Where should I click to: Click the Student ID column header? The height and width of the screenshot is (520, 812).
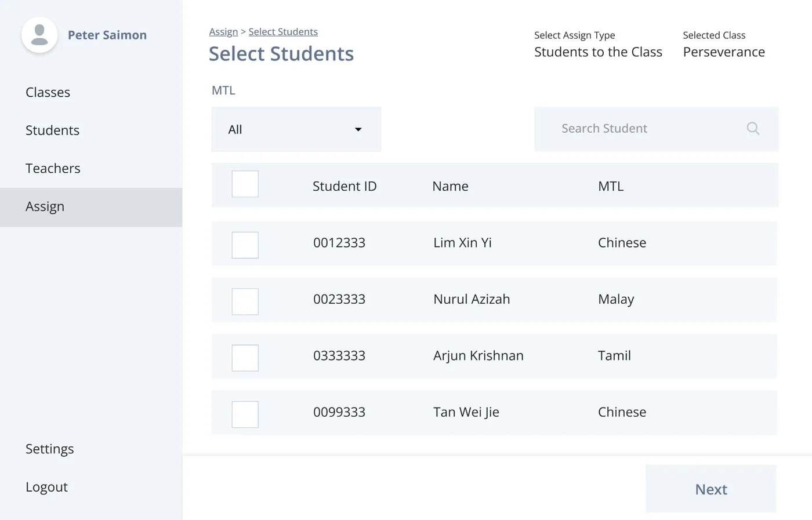(345, 186)
